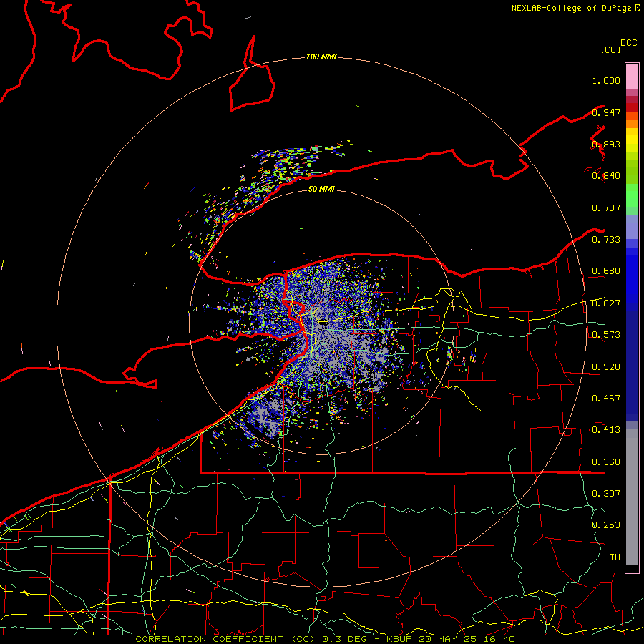Click the 0.520 scale value

606,367
